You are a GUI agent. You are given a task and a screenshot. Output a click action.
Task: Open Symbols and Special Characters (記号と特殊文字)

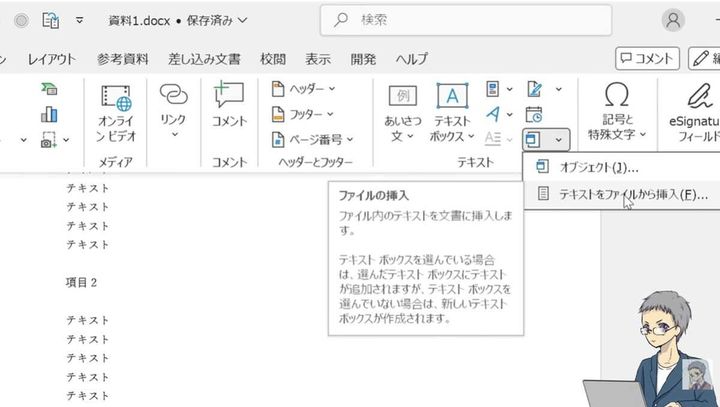coord(617,112)
